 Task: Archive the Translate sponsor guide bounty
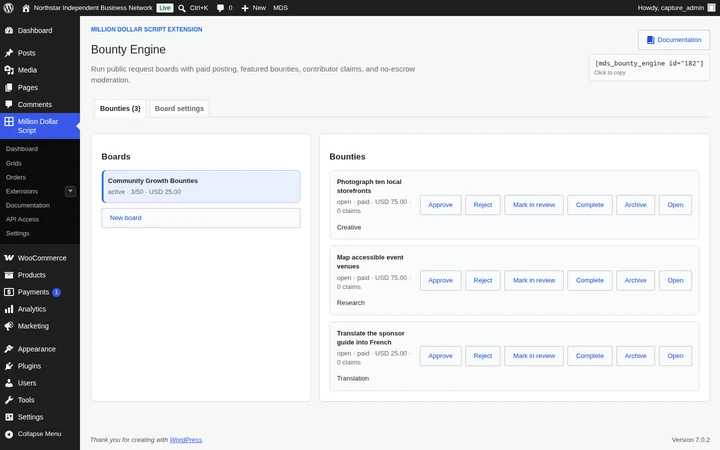tap(635, 356)
